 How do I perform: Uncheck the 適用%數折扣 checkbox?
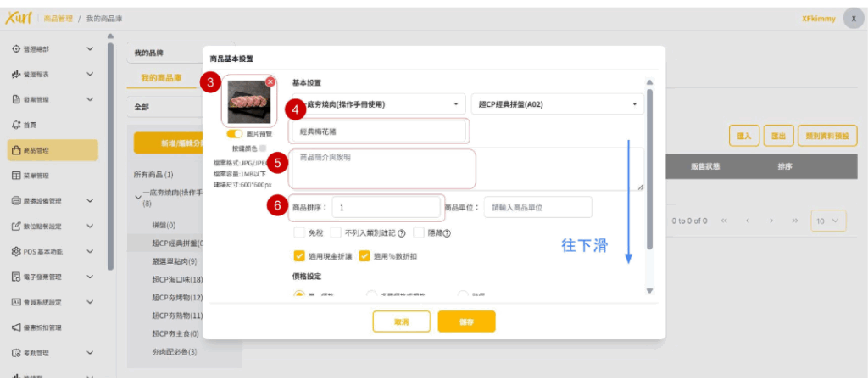(x=364, y=255)
